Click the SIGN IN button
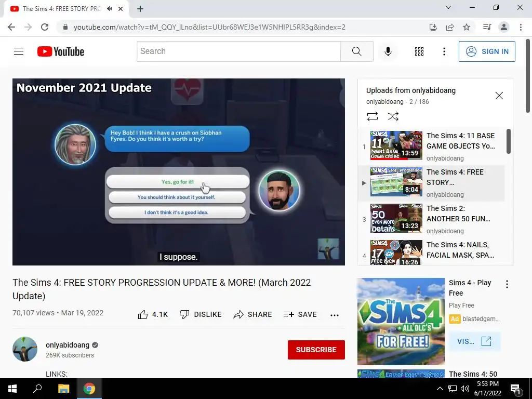This screenshot has height=399, width=532. coord(486,51)
